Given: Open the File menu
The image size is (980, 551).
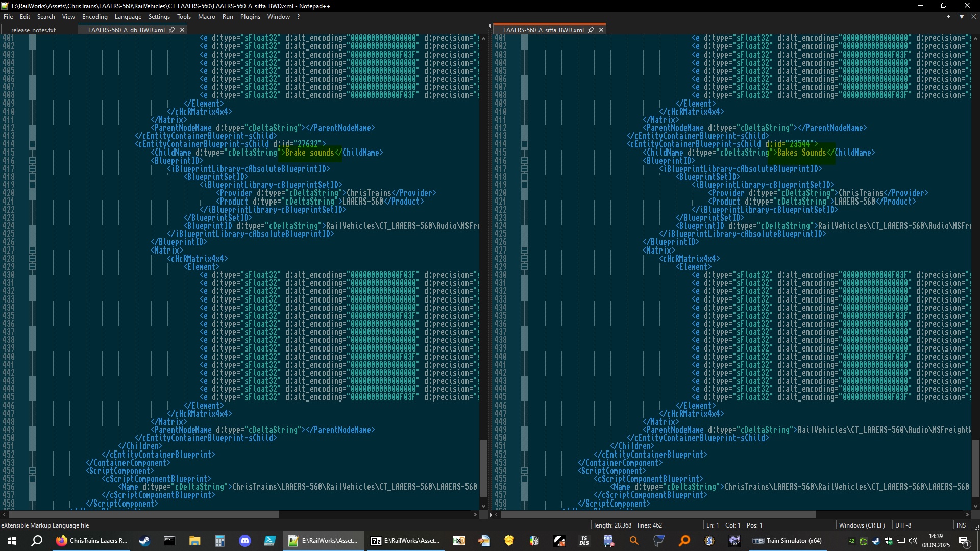Looking at the screenshot, I should 8,17.
